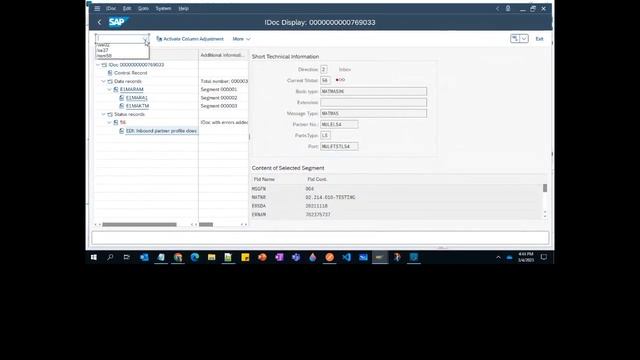Click the segment icon beside E1MAKTM

pos(122,106)
